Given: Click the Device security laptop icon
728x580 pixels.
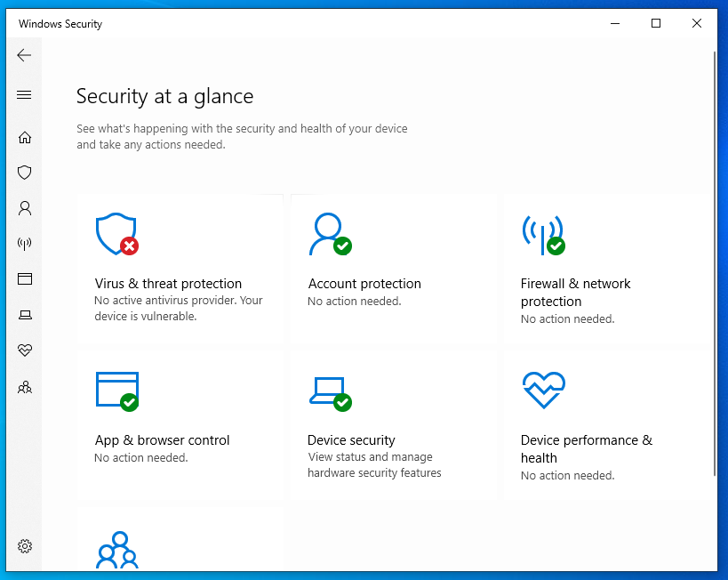Looking at the screenshot, I should pos(330,394).
